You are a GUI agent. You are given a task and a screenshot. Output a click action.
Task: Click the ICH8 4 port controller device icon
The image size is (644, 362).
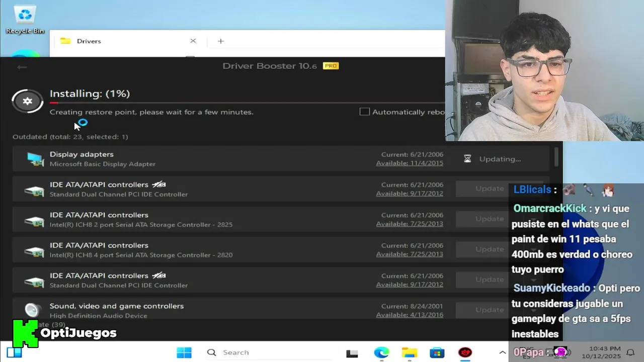tap(35, 251)
